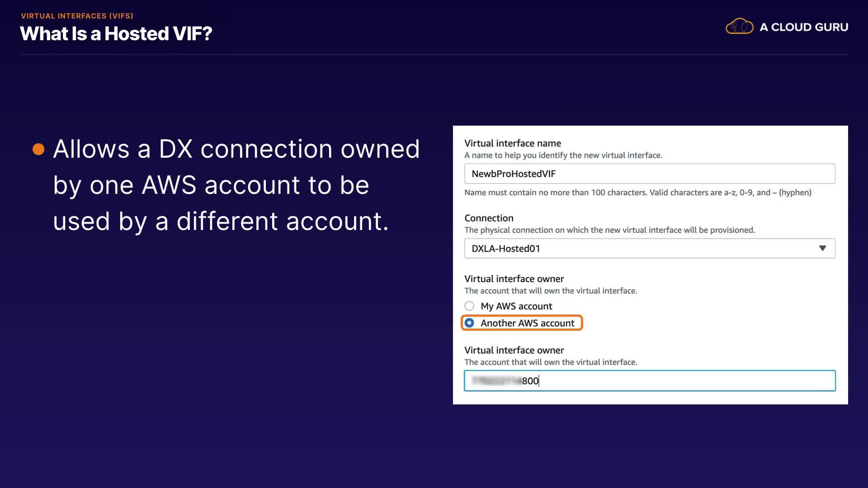This screenshot has width=868, height=488.
Task: Select the Another AWS account radio button
Action: tap(469, 323)
